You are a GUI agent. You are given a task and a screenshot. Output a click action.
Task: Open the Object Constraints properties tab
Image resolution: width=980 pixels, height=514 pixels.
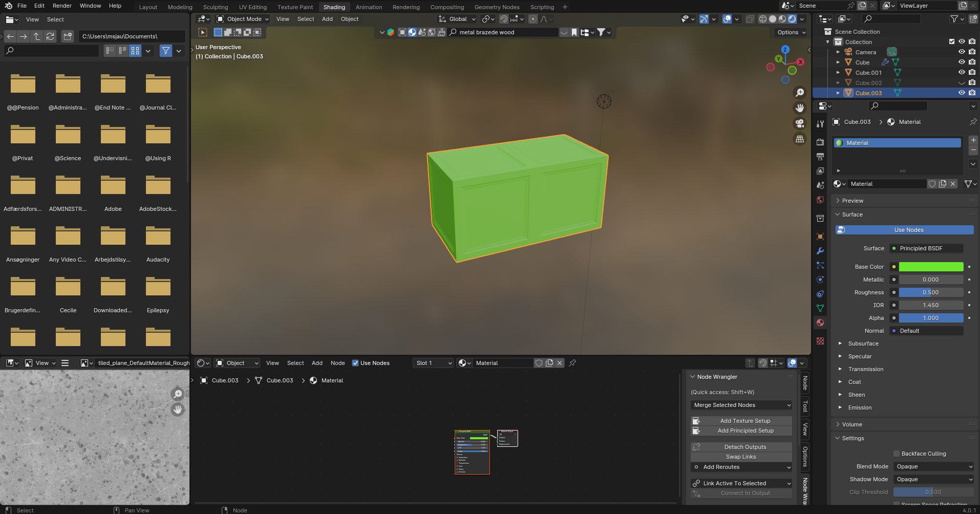tap(820, 294)
